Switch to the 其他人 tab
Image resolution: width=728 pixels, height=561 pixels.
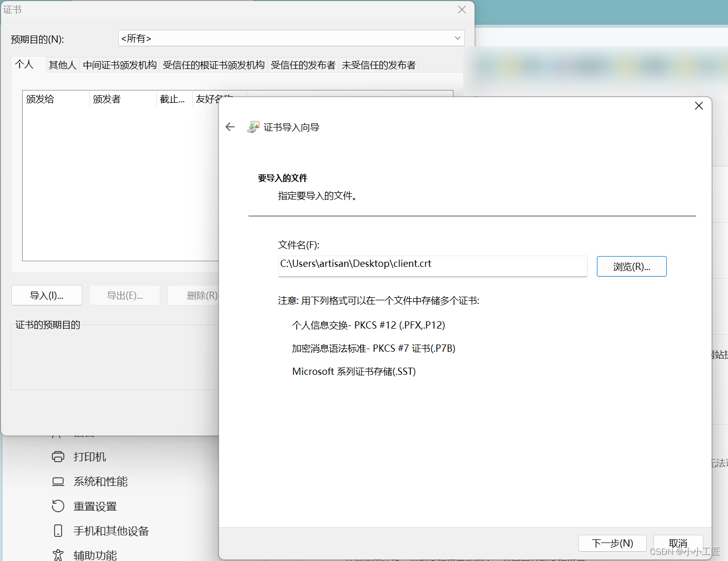[x=63, y=65]
